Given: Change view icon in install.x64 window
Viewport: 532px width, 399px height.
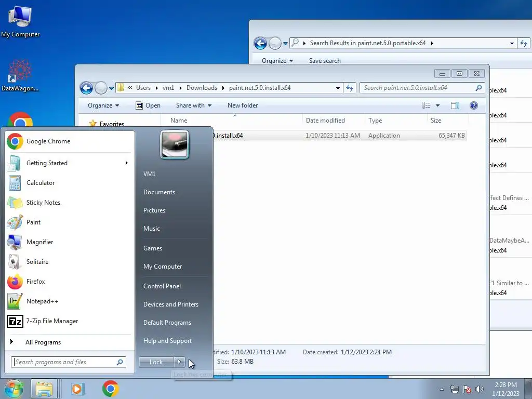Looking at the screenshot, I should tap(427, 105).
